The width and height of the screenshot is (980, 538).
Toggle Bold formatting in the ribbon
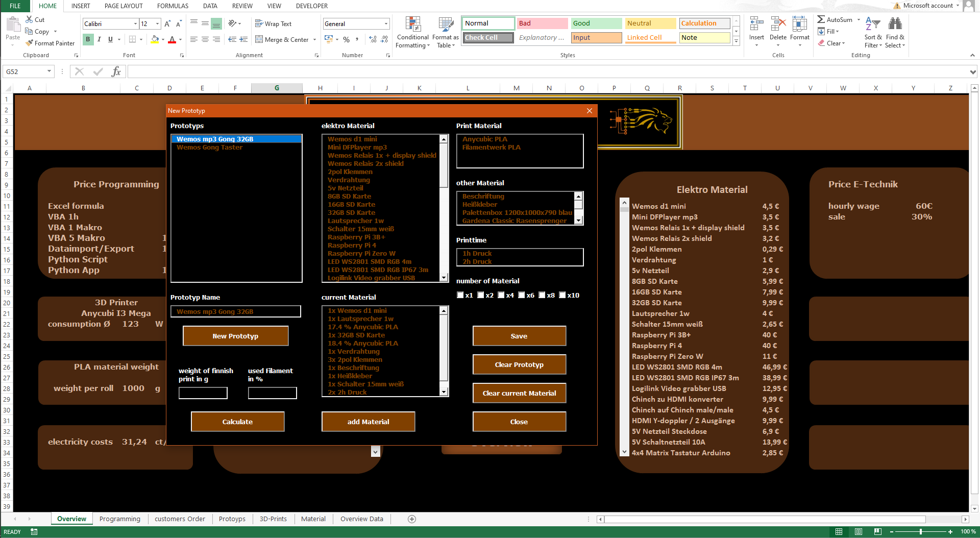pos(88,39)
